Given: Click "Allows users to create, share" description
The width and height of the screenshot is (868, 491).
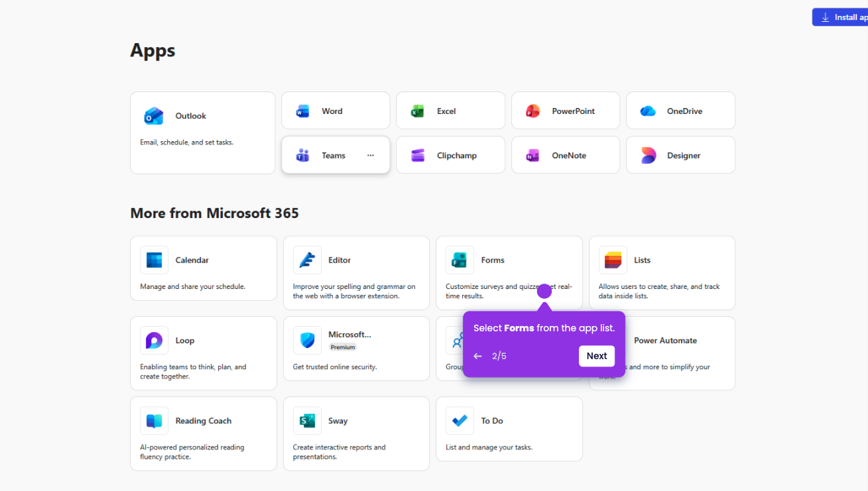Looking at the screenshot, I should (659, 292).
